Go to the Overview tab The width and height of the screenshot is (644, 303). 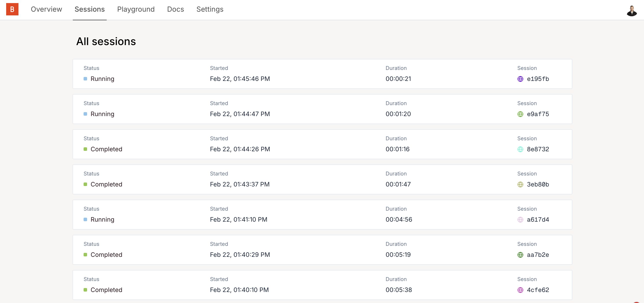46,9
